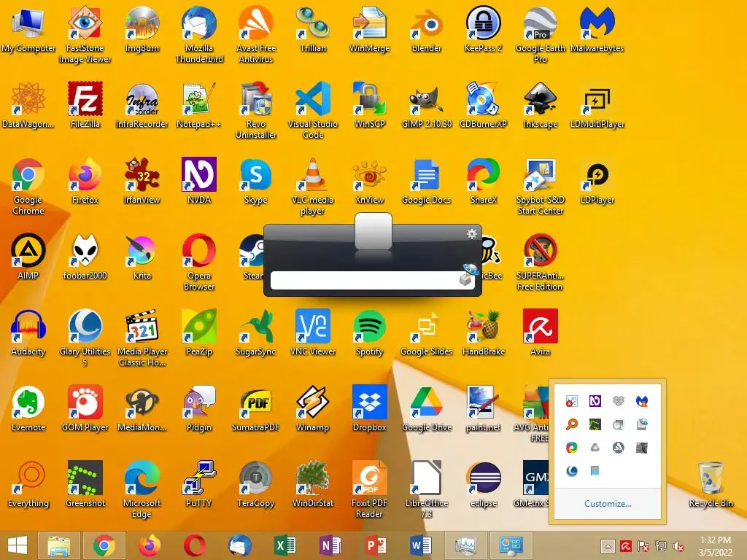Launch Opera from the taskbar
This screenshot has height=560, width=747.
click(195, 545)
